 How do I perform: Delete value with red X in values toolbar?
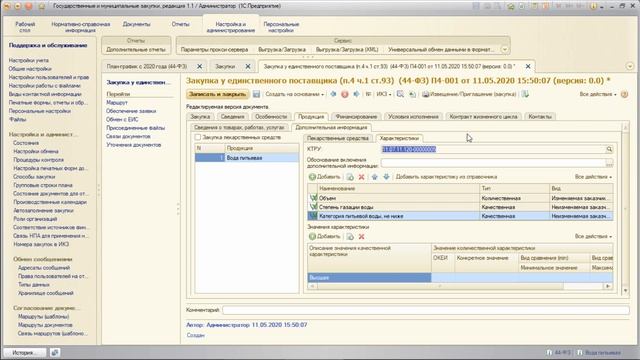pos(361,236)
